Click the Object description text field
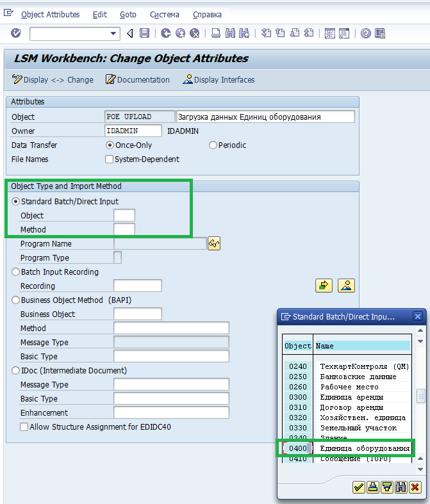 [265, 117]
